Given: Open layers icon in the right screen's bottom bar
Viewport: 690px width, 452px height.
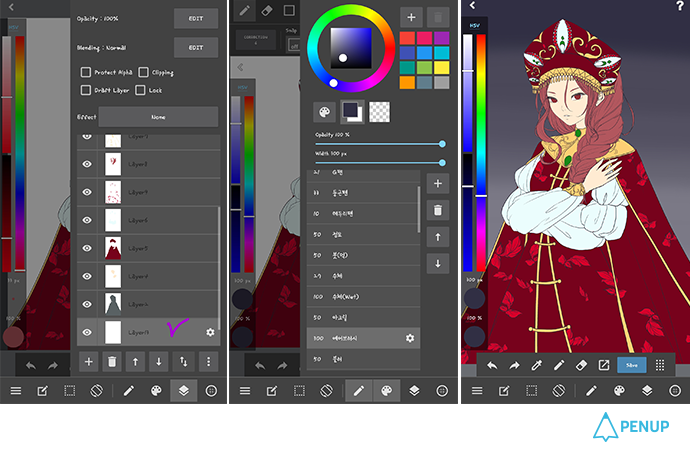Looking at the screenshot, I should coord(647,391).
